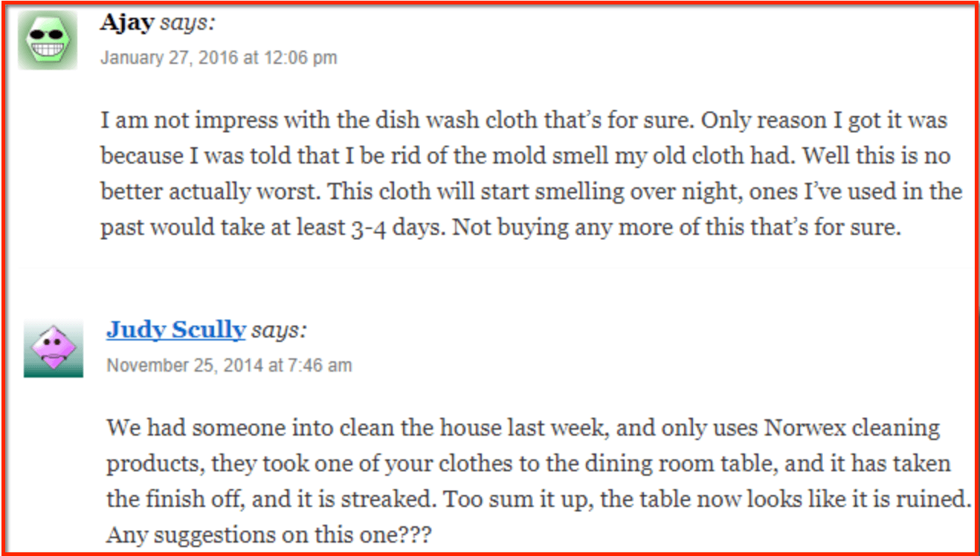Image resolution: width=980 pixels, height=556 pixels.
Task: Click "says:" beside Judy Scully's name
Action: pos(279,330)
